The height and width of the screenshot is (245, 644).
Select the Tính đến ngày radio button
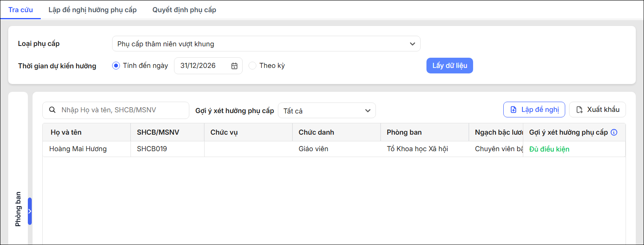pyautogui.click(x=116, y=66)
